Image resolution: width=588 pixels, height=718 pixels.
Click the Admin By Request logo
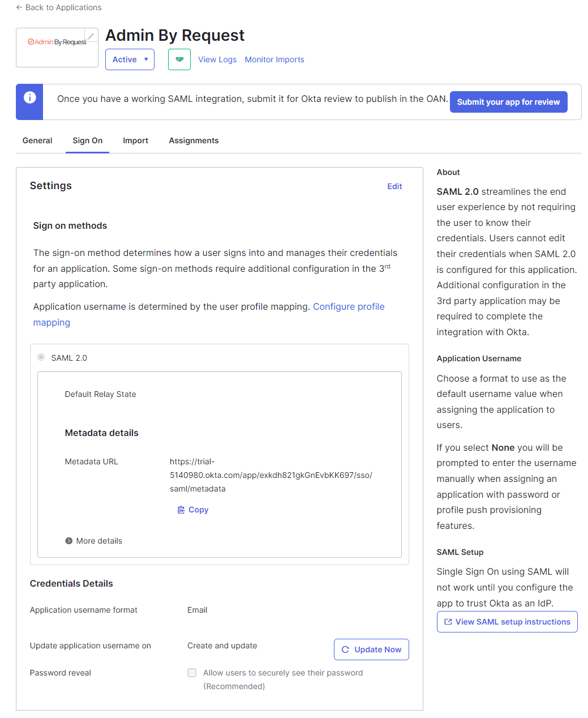click(57, 42)
